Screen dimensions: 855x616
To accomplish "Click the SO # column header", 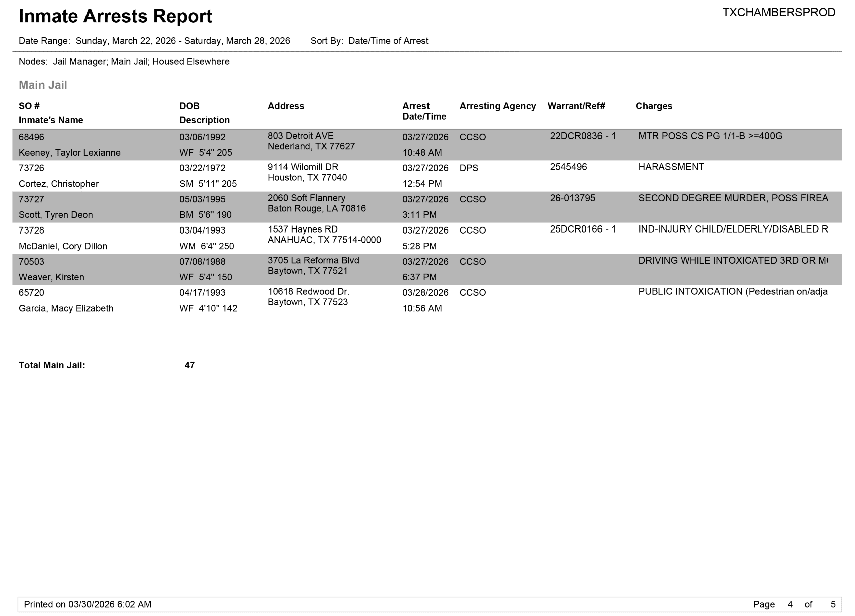I will coord(29,106).
